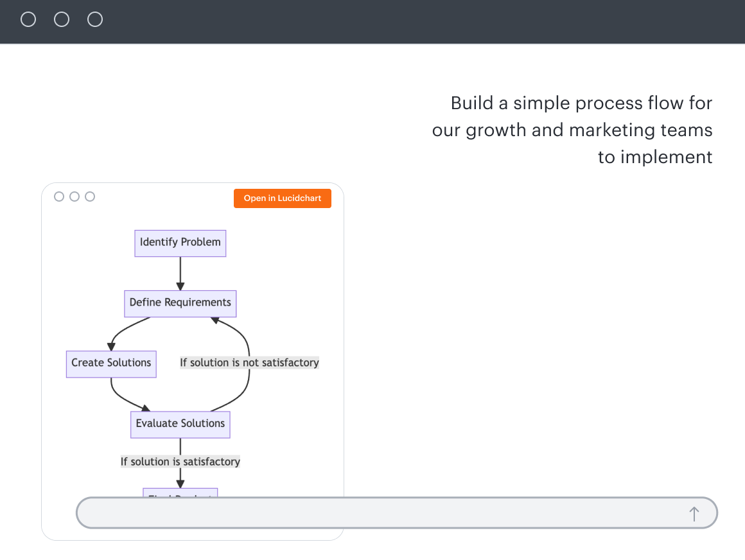Screen dimensions: 745x560
Task: Select the Identify Problem flowchart node
Action: click(180, 243)
